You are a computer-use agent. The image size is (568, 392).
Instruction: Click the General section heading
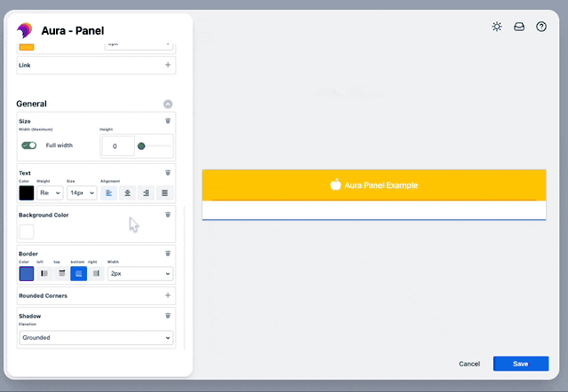[x=32, y=104]
